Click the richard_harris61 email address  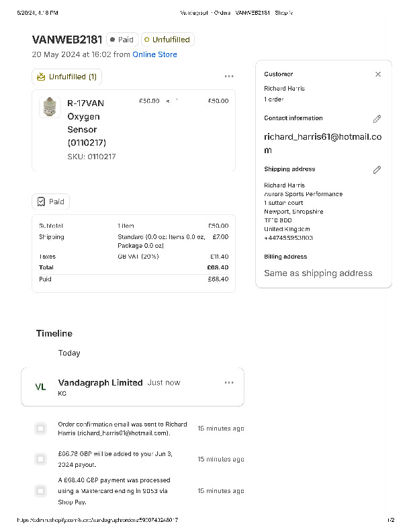point(322,143)
